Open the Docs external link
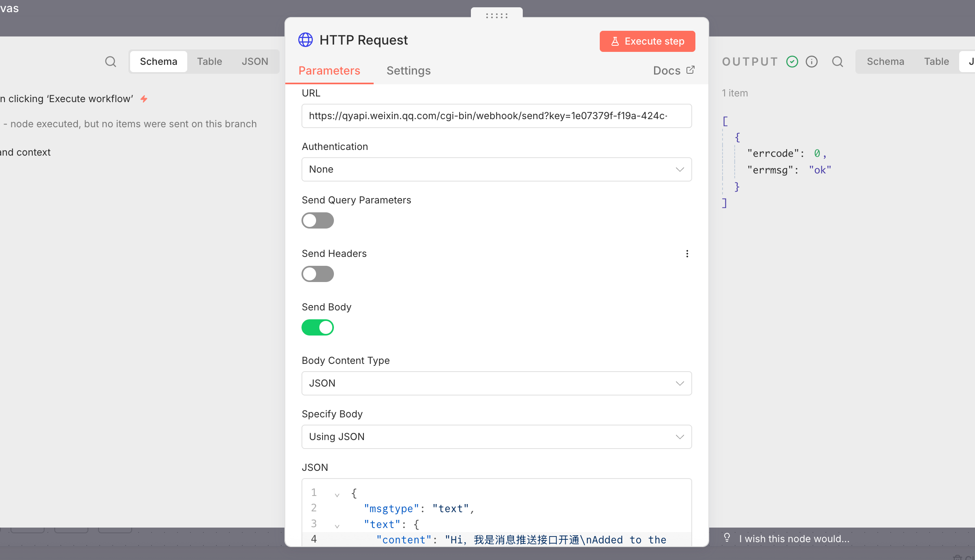The width and height of the screenshot is (975, 560). tap(674, 71)
